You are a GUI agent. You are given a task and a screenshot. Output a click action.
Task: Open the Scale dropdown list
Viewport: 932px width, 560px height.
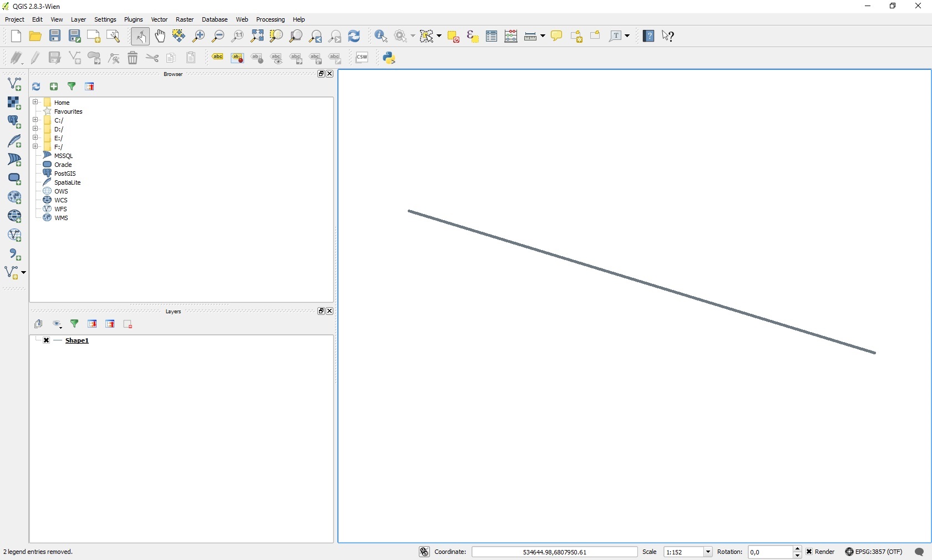coord(708,552)
